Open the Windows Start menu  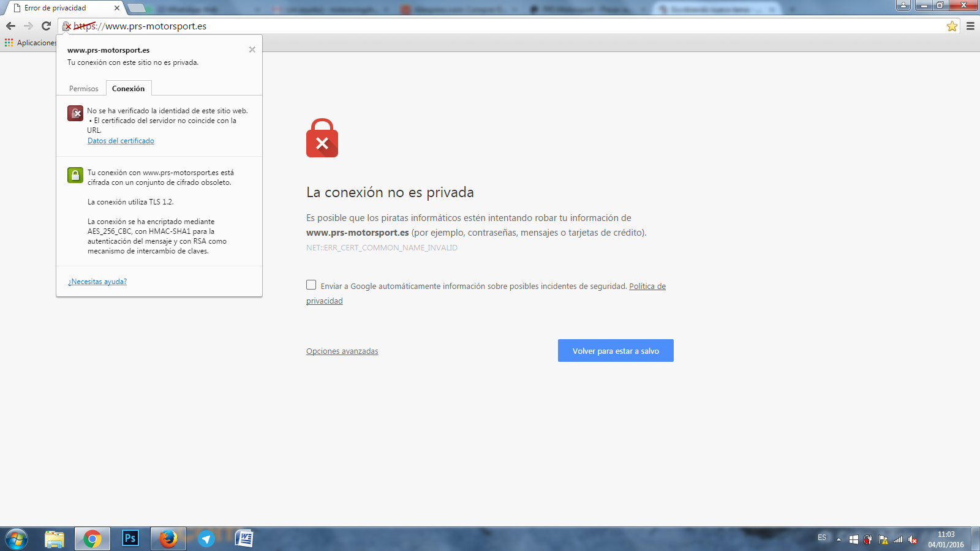pos(17,539)
